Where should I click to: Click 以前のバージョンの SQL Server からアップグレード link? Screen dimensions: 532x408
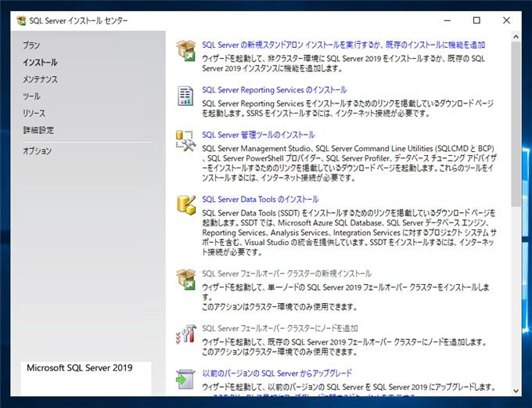[x=277, y=374]
